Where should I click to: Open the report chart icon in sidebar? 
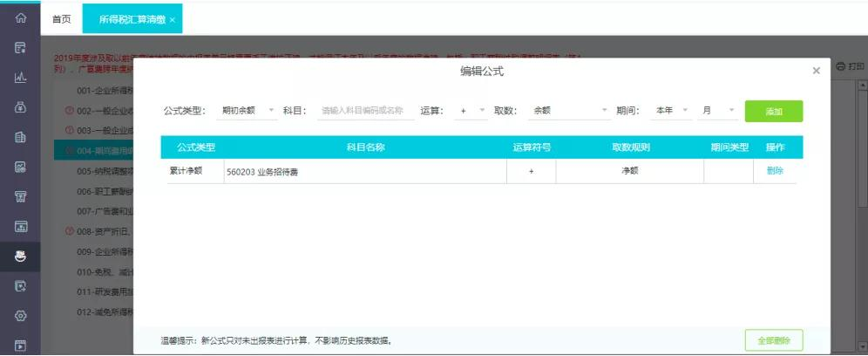click(21, 167)
